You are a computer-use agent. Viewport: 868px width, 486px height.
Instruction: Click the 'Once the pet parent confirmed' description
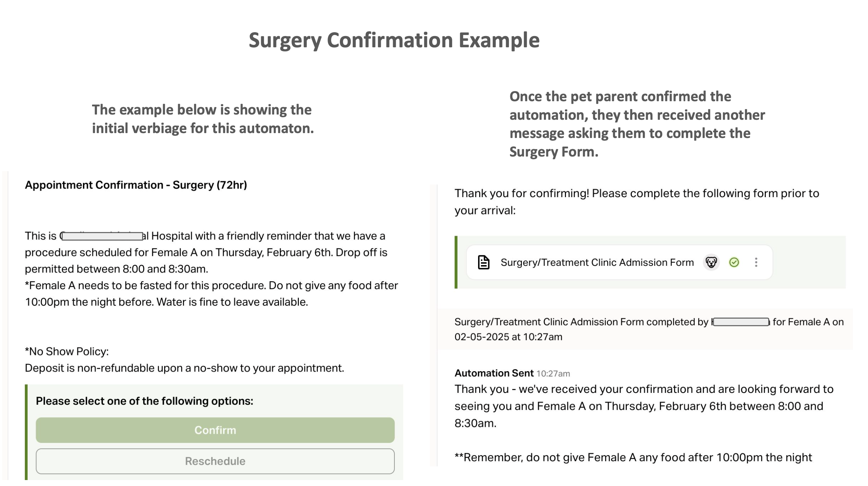coord(637,124)
